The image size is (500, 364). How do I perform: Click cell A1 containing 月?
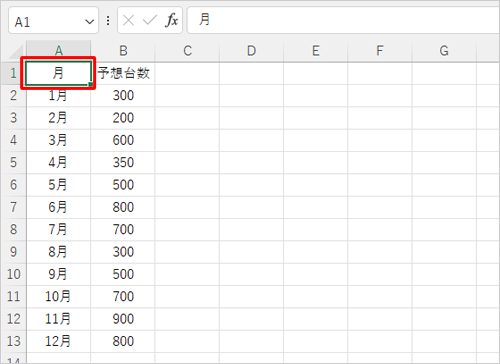click(x=58, y=73)
